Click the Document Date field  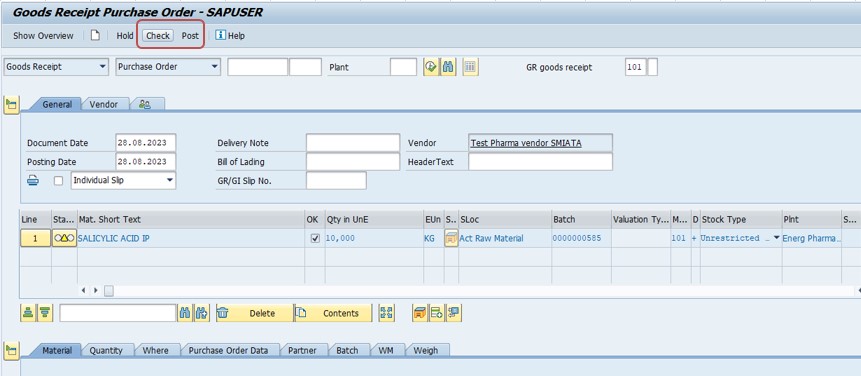point(146,143)
